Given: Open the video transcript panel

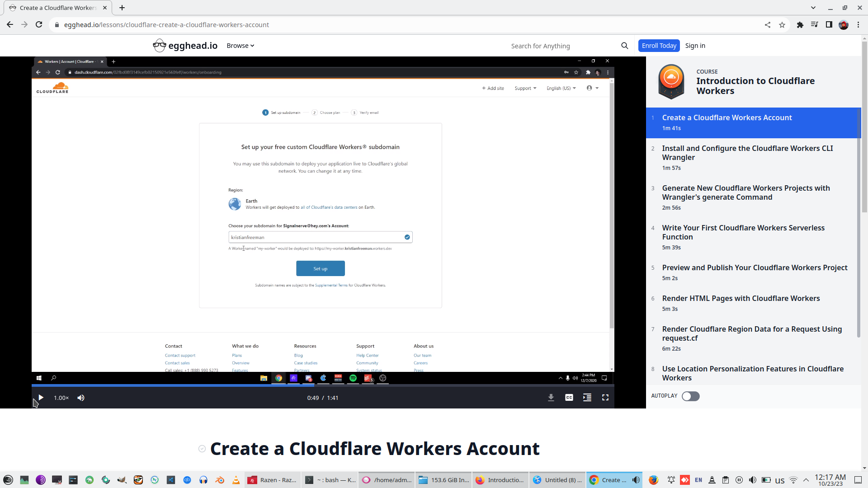Looking at the screenshot, I should pos(587,398).
